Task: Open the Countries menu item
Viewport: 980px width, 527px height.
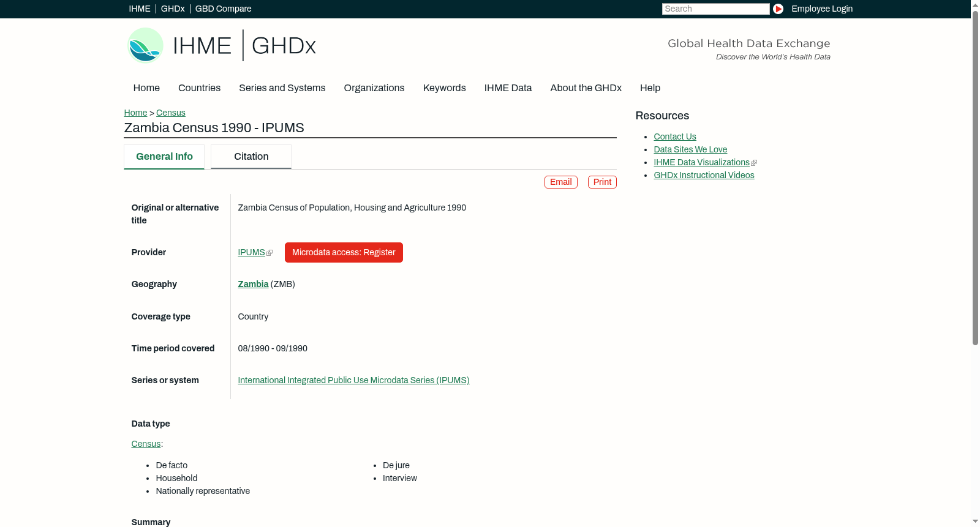Action: pos(199,88)
